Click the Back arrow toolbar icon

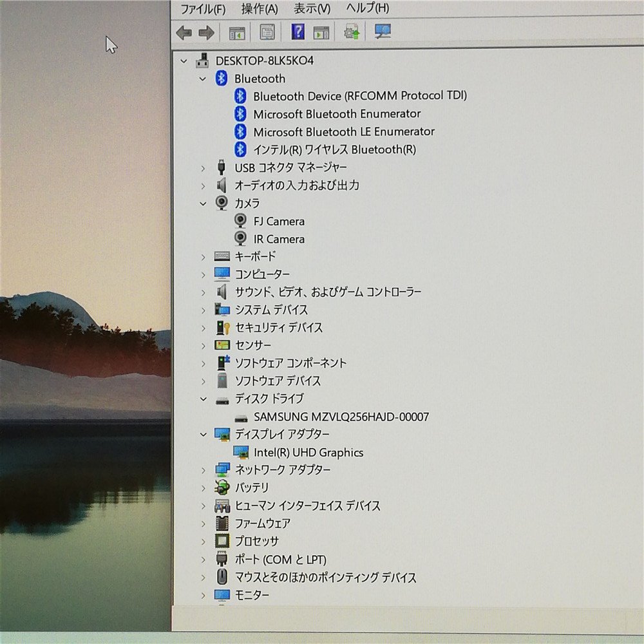184,32
